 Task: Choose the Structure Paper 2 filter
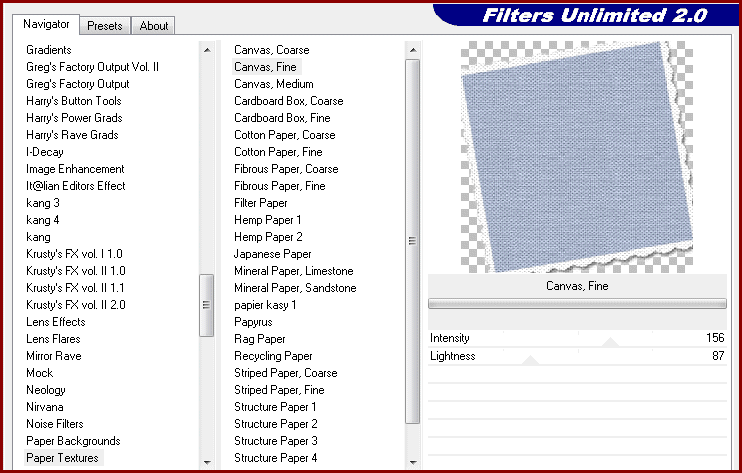(276, 425)
